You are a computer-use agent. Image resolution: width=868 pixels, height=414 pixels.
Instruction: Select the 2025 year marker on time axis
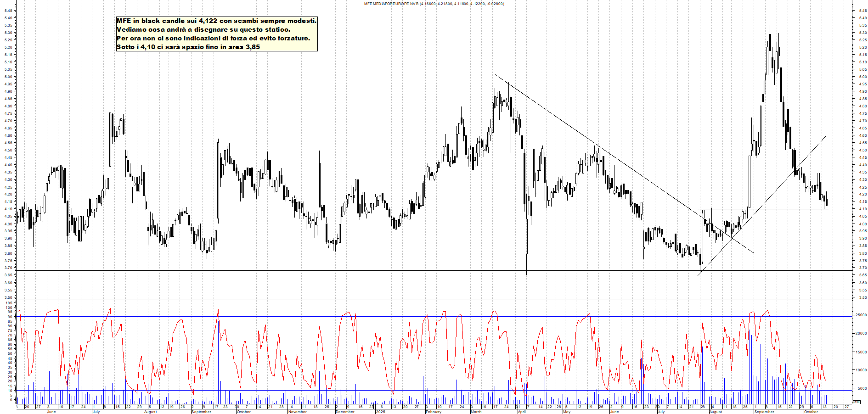380,412
